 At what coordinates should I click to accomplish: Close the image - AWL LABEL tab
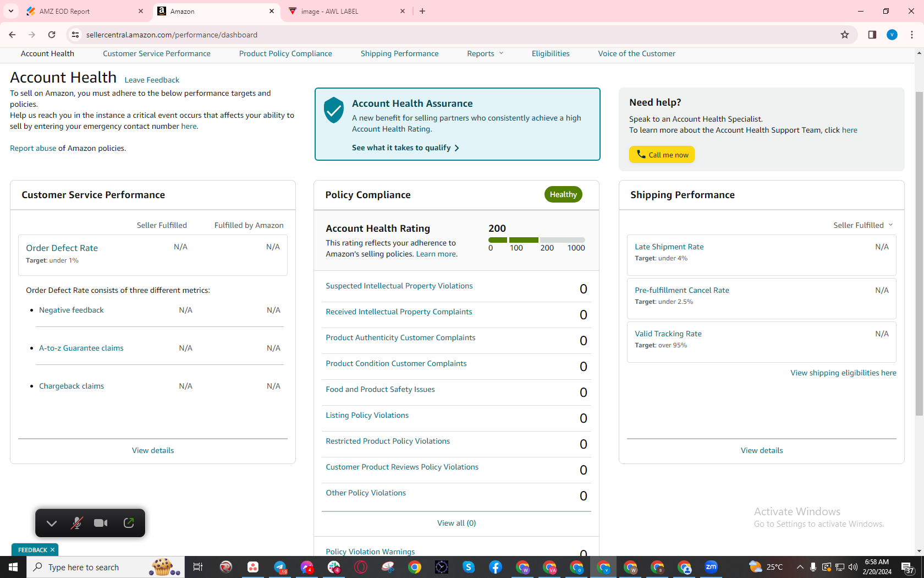click(403, 11)
